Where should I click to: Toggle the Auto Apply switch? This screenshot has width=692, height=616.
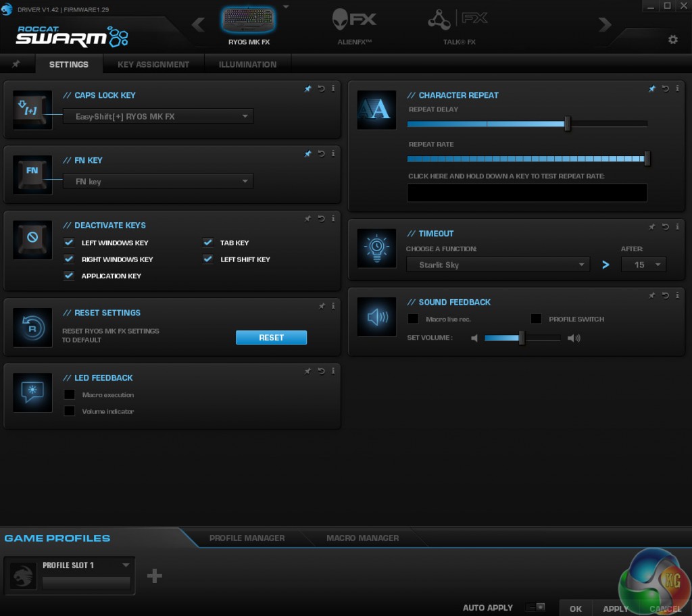pos(536,607)
